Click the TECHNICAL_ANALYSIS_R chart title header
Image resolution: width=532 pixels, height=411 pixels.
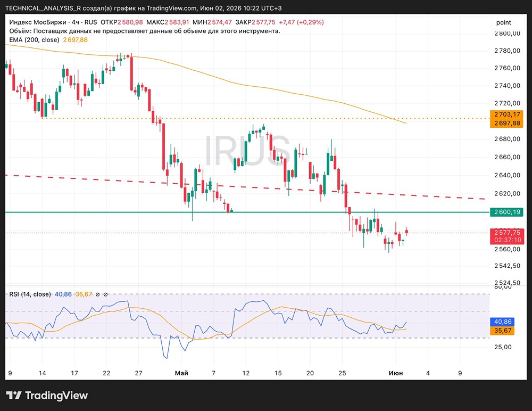143,8
